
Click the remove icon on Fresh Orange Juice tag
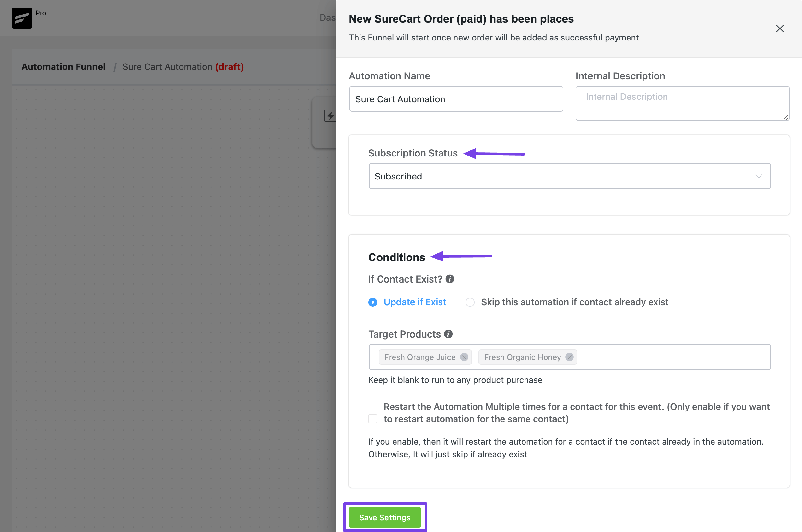(465, 357)
